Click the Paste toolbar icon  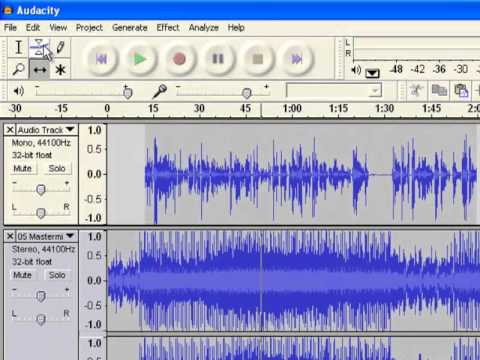click(x=462, y=90)
